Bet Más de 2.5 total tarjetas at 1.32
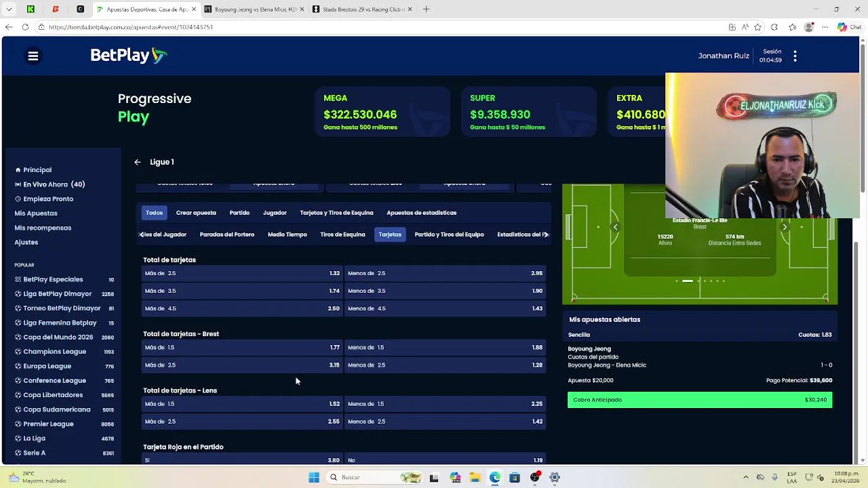This screenshot has width=868, height=488. (x=242, y=273)
